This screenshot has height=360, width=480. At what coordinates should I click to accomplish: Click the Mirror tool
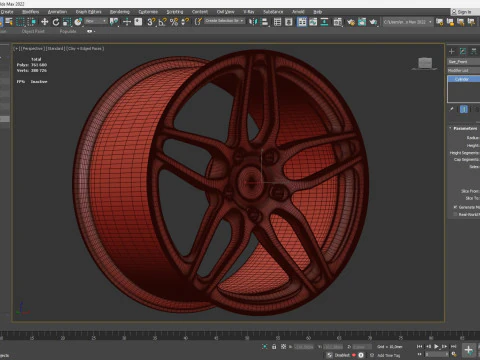coord(253,22)
